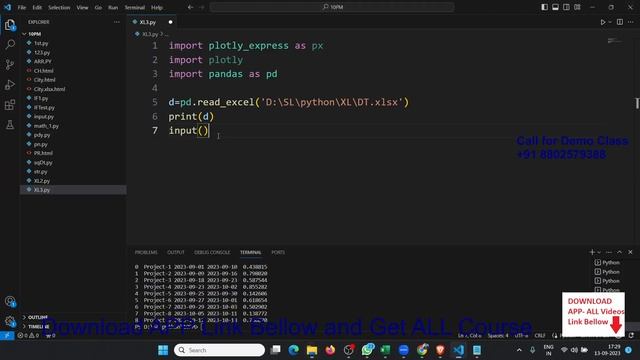Open the Help menu

coord(157,7)
